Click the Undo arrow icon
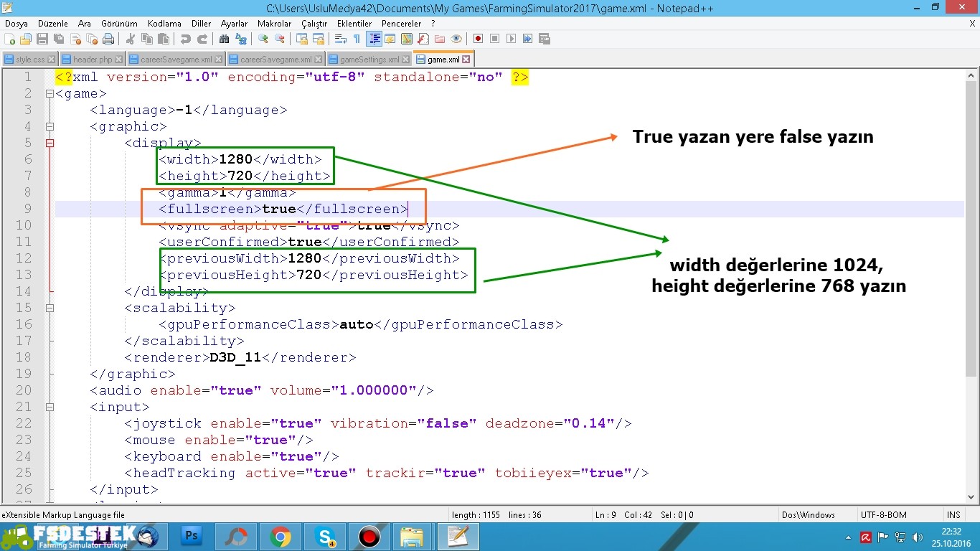980x551 pixels. click(186, 39)
